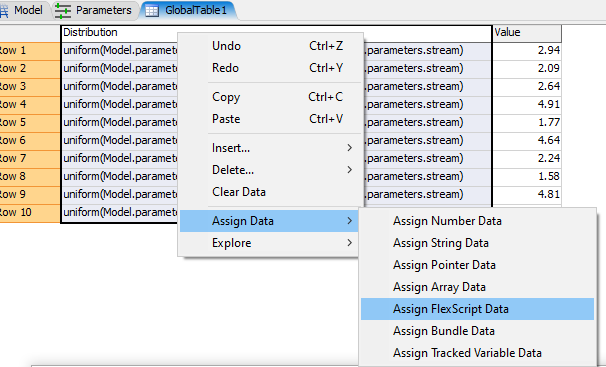Select the Row 5 header
The image size is (606, 367).
tap(29, 122)
